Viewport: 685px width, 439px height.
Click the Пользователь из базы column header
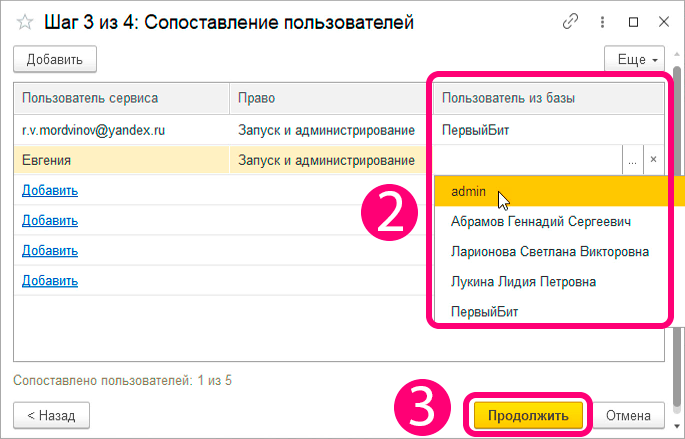(549, 98)
